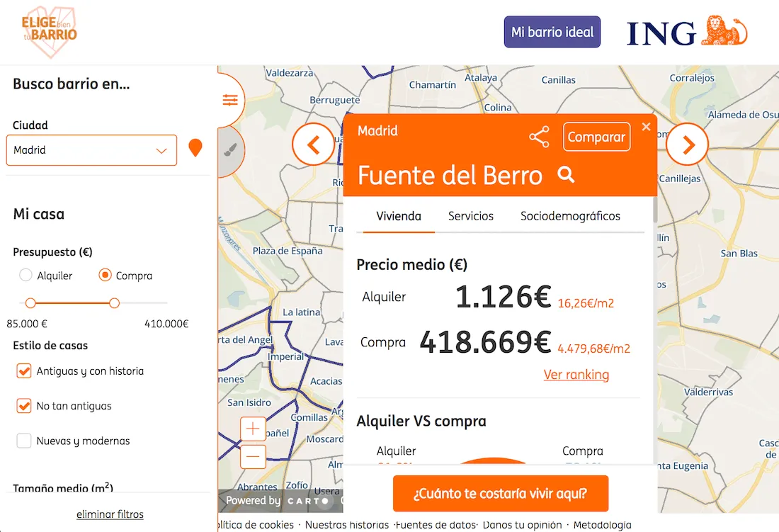Share the Fuente del Berro neighborhood

[539, 137]
